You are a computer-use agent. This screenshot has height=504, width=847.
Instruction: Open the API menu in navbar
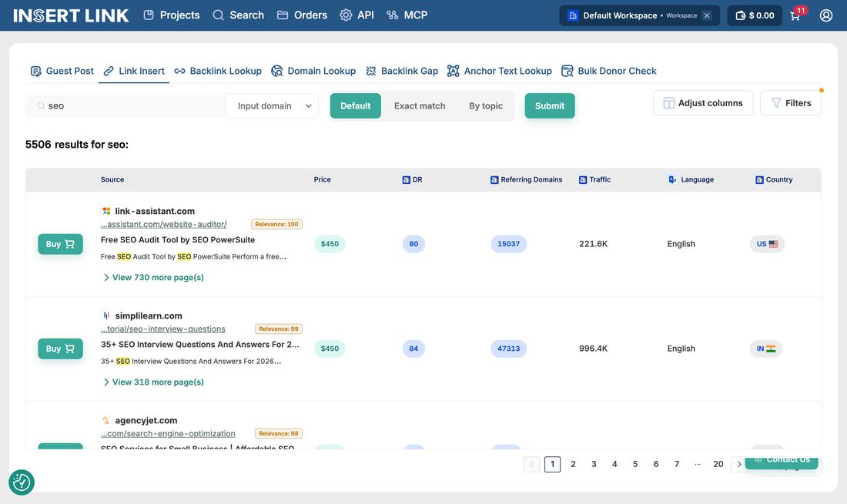click(357, 15)
